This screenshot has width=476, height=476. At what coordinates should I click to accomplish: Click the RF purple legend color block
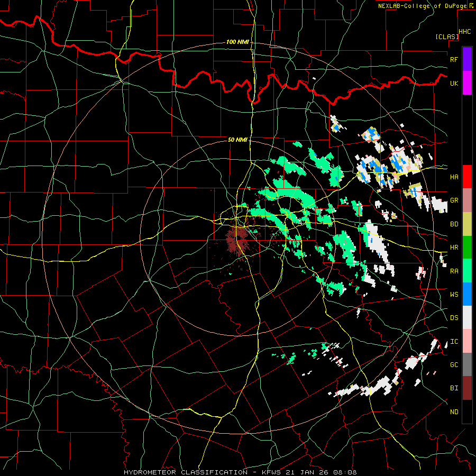coord(467,59)
